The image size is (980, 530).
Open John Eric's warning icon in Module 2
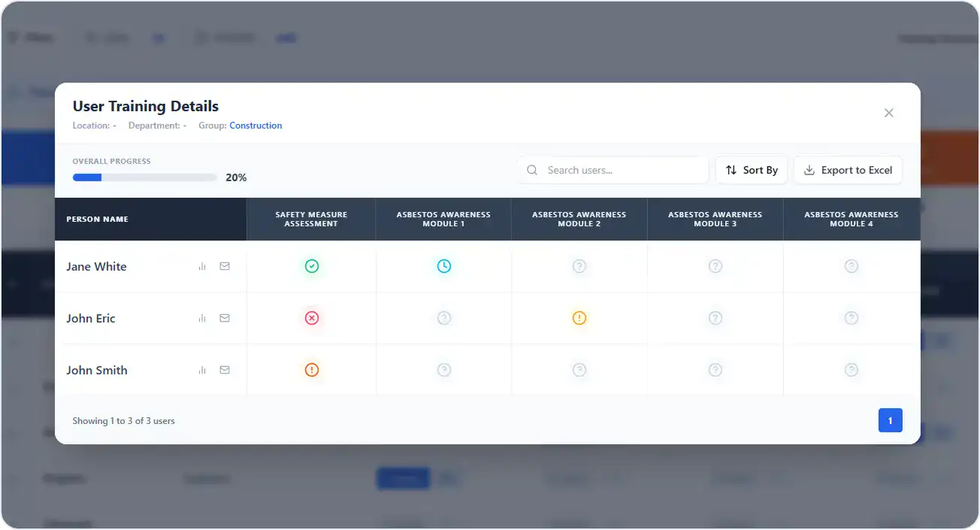click(579, 317)
